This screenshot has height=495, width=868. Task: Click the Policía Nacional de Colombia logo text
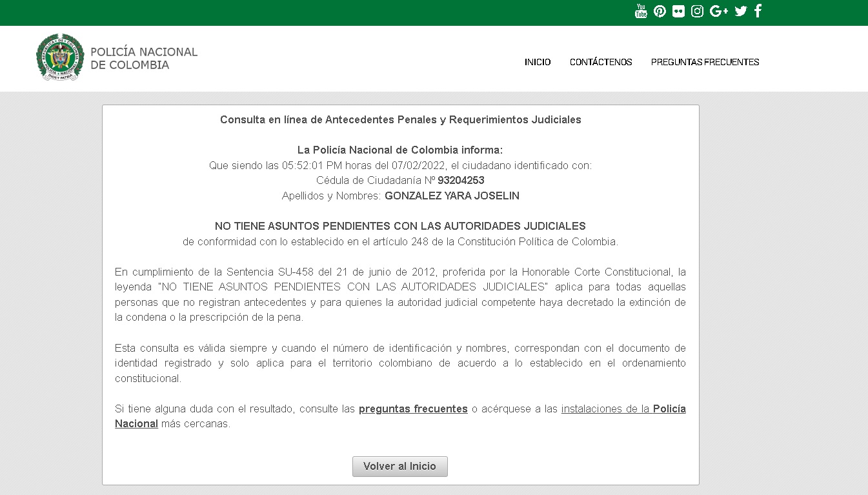tap(144, 58)
